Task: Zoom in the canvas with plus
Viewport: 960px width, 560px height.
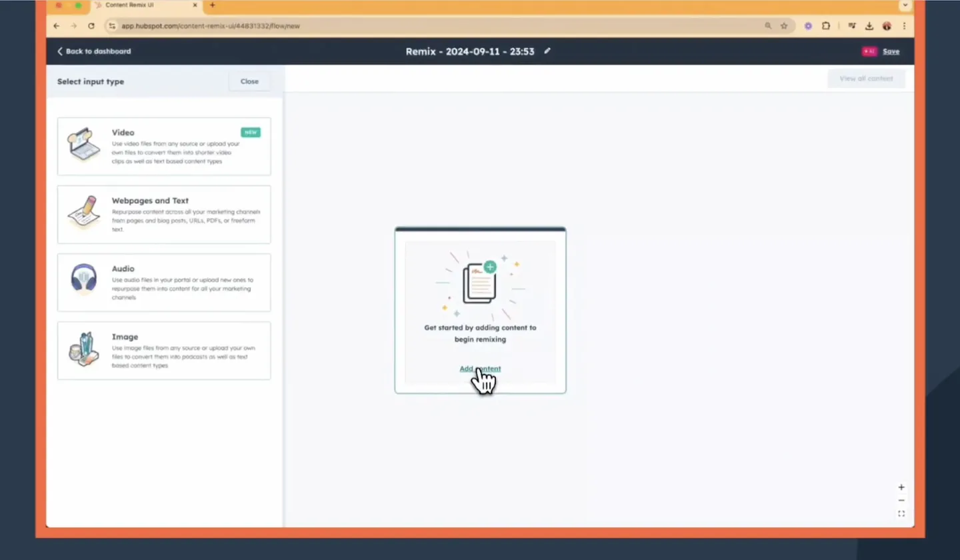Action: pyautogui.click(x=901, y=487)
